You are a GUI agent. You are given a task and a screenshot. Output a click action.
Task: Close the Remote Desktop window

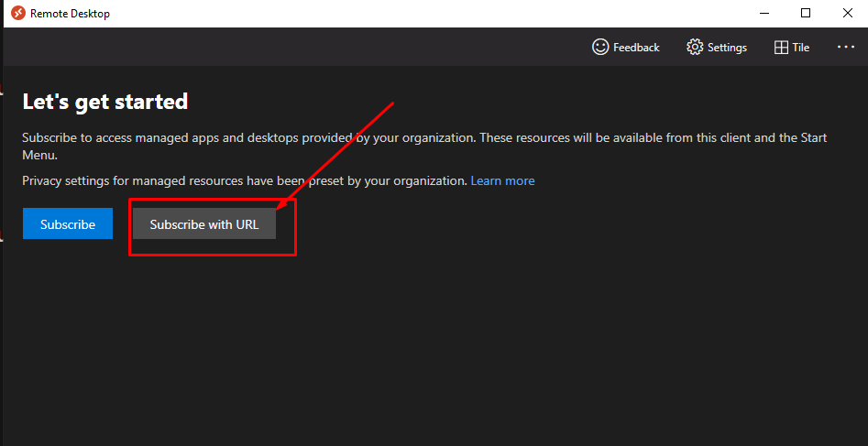tap(848, 14)
